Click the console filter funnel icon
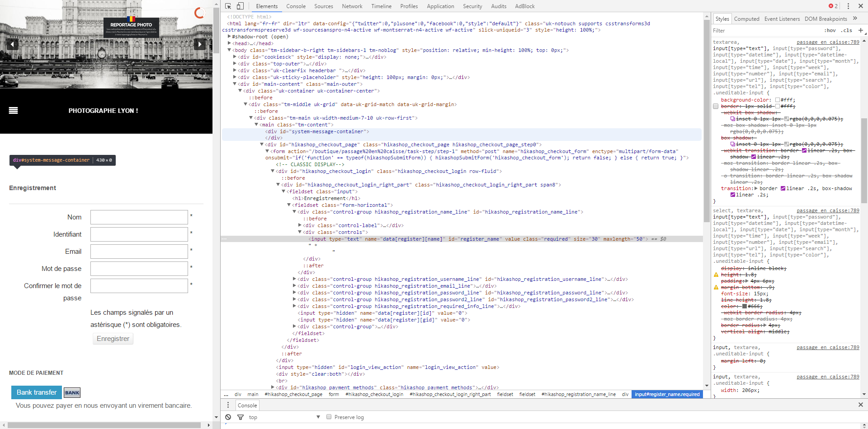The width and height of the screenshot is (868, 429). click(241, 417)
